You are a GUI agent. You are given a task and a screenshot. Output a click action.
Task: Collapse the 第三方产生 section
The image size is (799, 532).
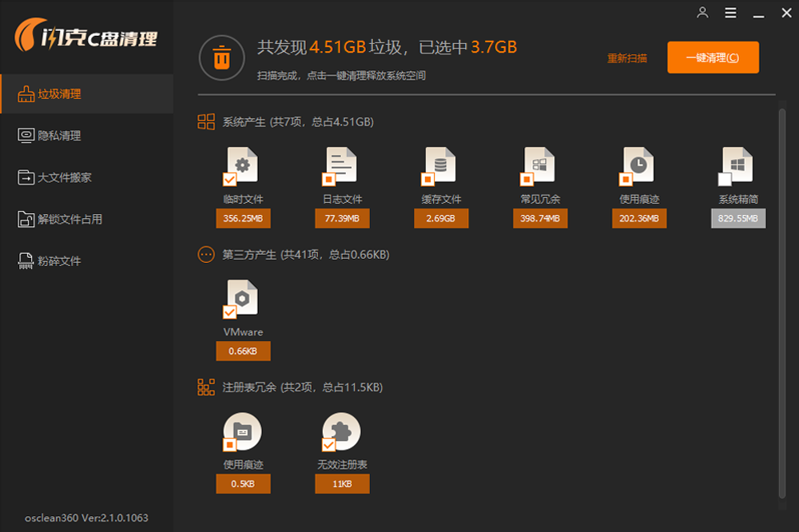point(206,254)
